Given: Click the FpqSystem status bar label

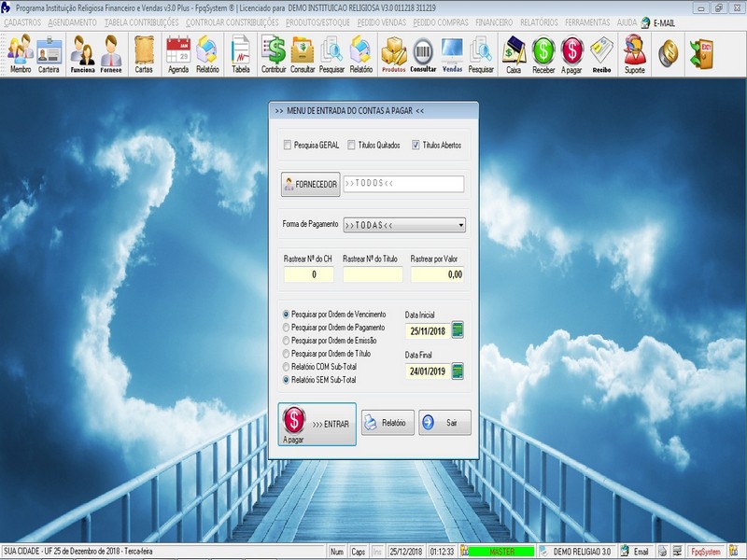Looking at the screenshot, I should [706, 552].
